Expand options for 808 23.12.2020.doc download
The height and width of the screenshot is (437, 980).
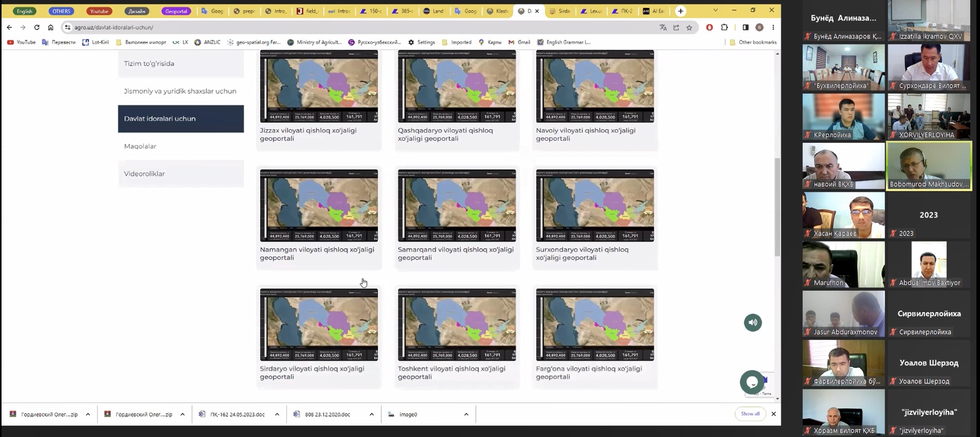[371, 414]
